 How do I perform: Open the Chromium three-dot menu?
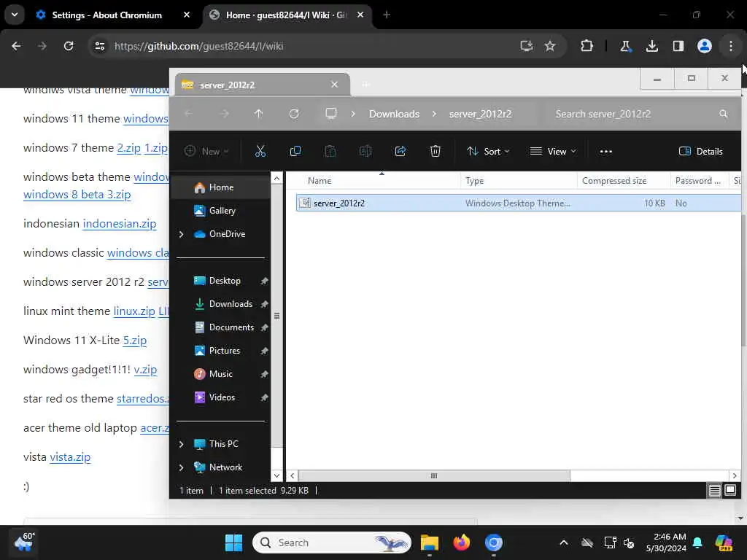(x=731, y=46)
